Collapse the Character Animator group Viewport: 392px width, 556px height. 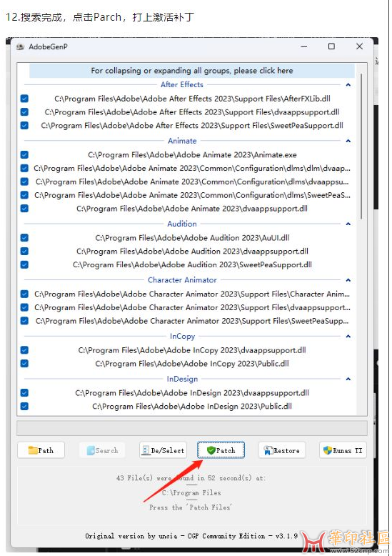348,280
